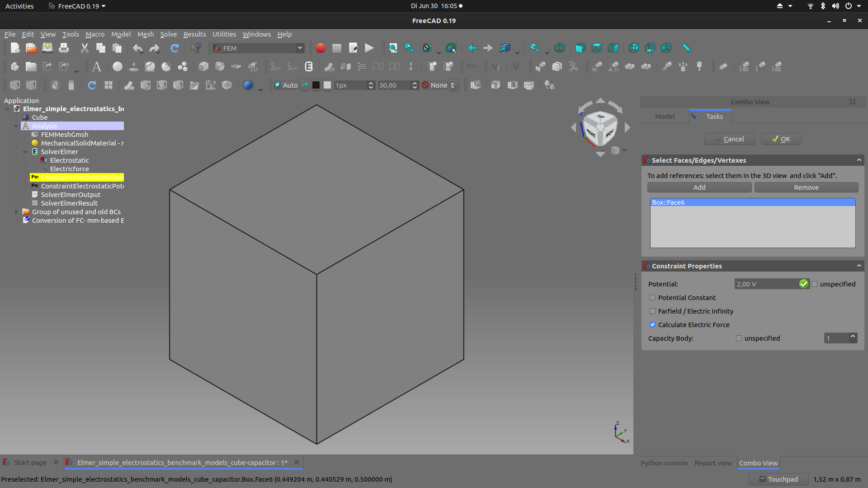
Task: Click the Elmer solver E icon
Action: tap(309, 66)
